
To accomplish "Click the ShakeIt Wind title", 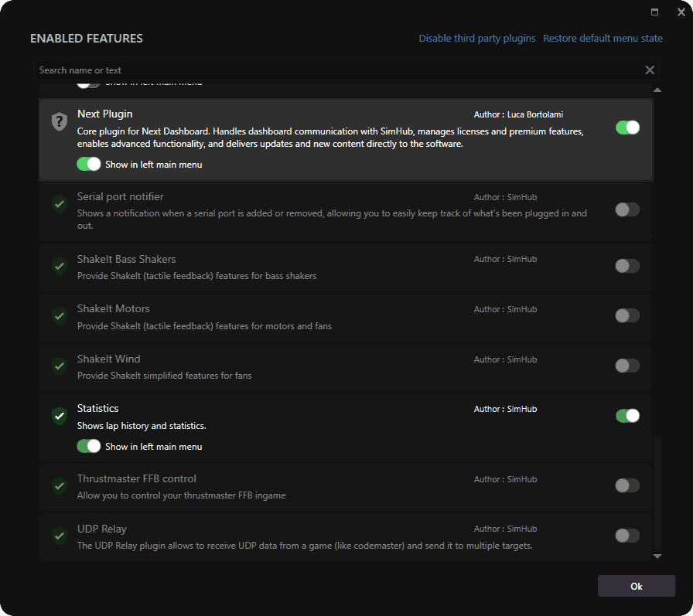I will click(x=109, y=359).
